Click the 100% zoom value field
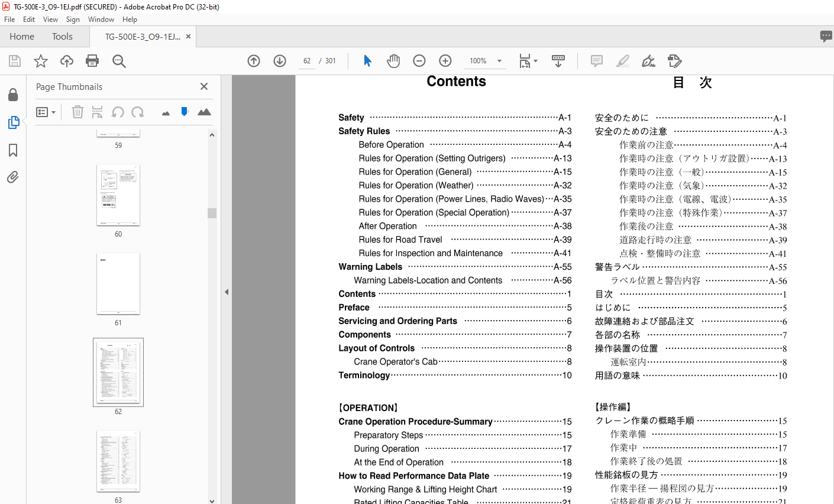 click(478, 61)
